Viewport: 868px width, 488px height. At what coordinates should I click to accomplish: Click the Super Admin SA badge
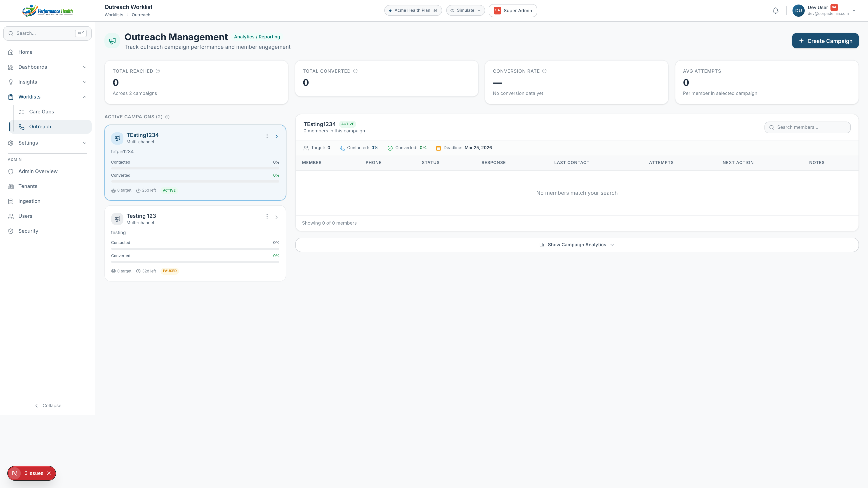(x=497, y=10)
